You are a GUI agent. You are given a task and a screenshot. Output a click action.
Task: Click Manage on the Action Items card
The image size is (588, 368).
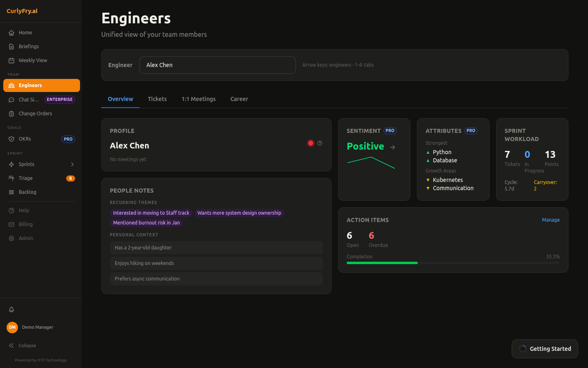pos(551,220)
